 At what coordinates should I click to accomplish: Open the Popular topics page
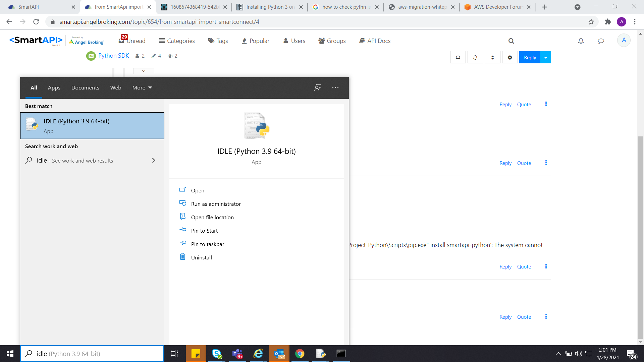[256, 41]
